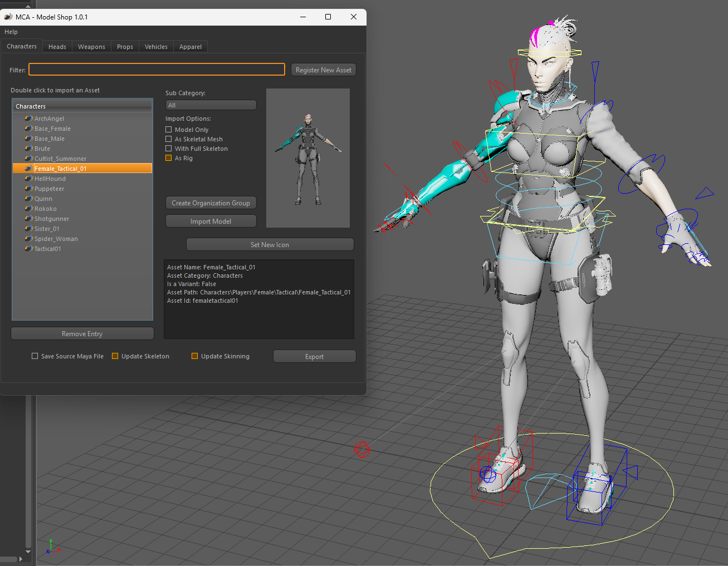Click the icon next to Cultist_Summoner

28,158
